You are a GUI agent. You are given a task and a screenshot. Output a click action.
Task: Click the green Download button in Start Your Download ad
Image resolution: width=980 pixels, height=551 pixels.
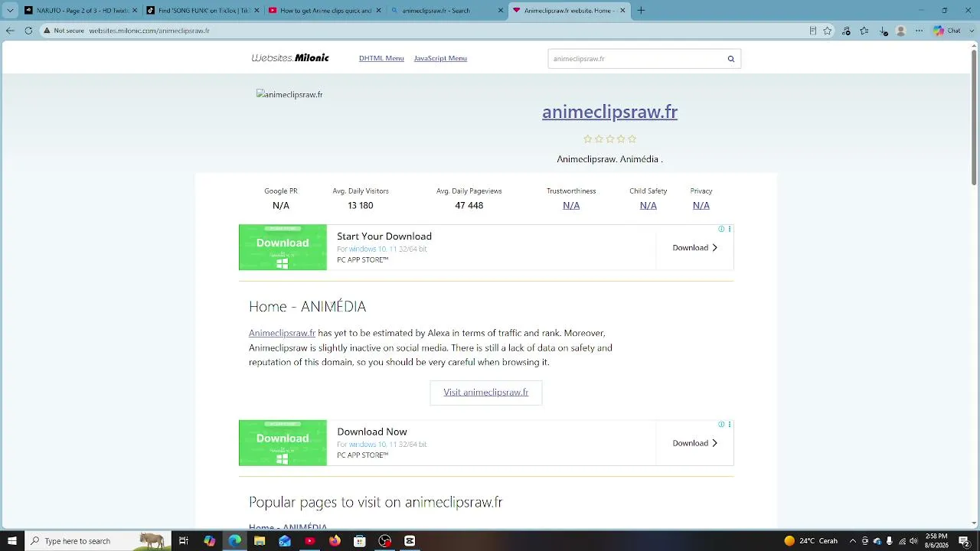[x=283, y=247]
